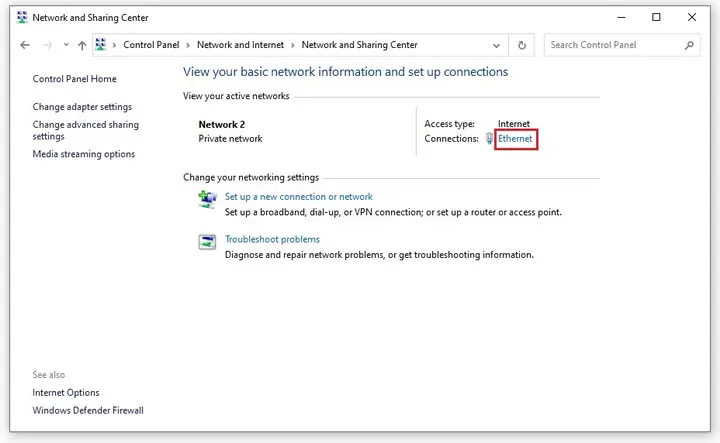Click the Internet access type value
This screenshot has height=443, width=720.
click(x=514, y=124)
